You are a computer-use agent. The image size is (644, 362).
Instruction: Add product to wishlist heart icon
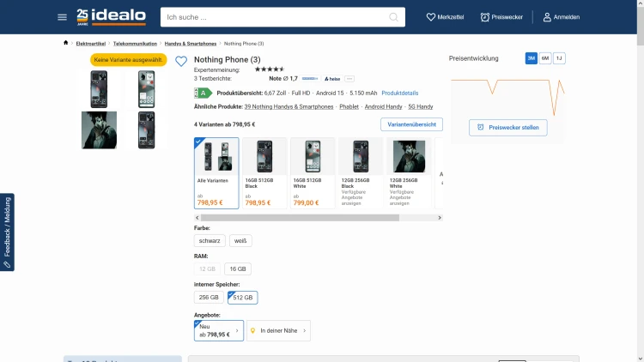pos(181,61)
